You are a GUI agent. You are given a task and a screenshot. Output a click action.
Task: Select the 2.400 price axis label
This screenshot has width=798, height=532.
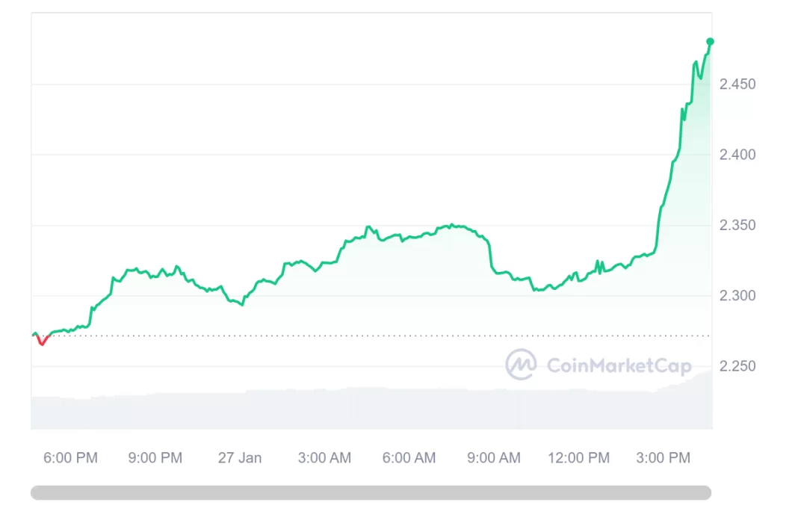pos(737,155)
